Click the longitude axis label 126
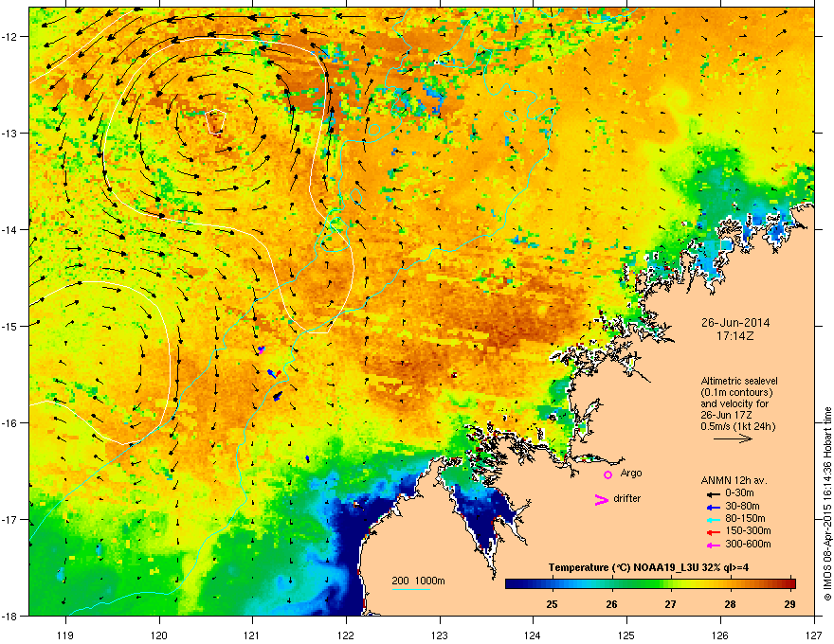834x644 pixels. point(719,635)
